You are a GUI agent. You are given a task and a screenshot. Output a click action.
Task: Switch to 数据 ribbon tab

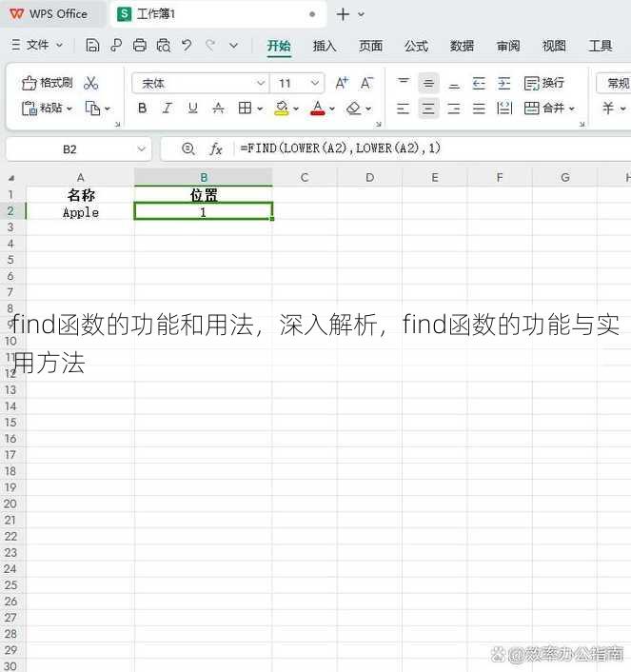click(x=462, y=46)
